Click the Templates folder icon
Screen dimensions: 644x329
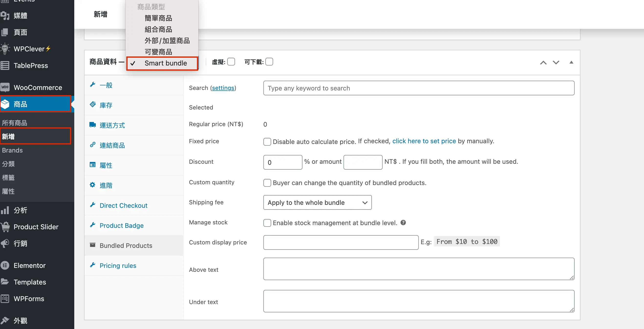click(x=5, y=282)
